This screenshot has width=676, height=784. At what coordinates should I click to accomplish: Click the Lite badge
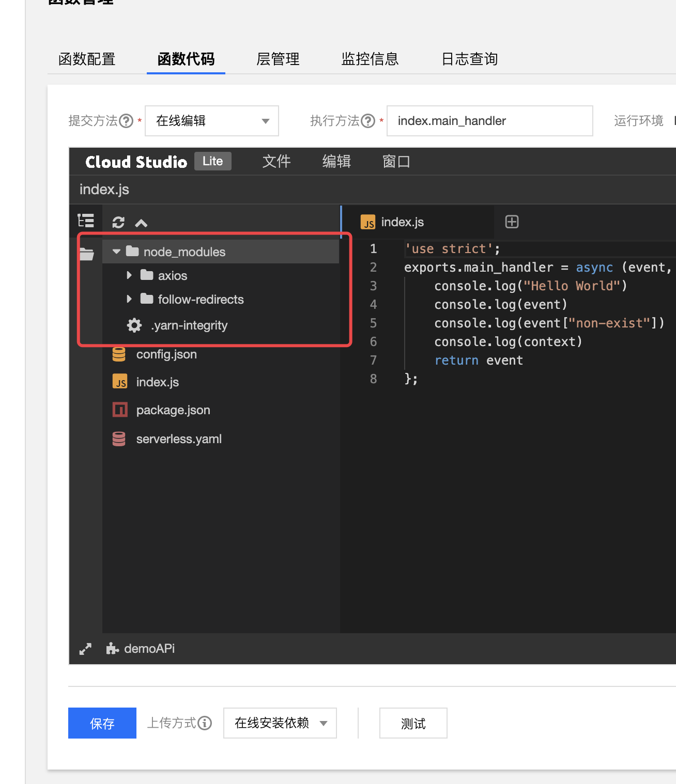[x=213, y=161]
